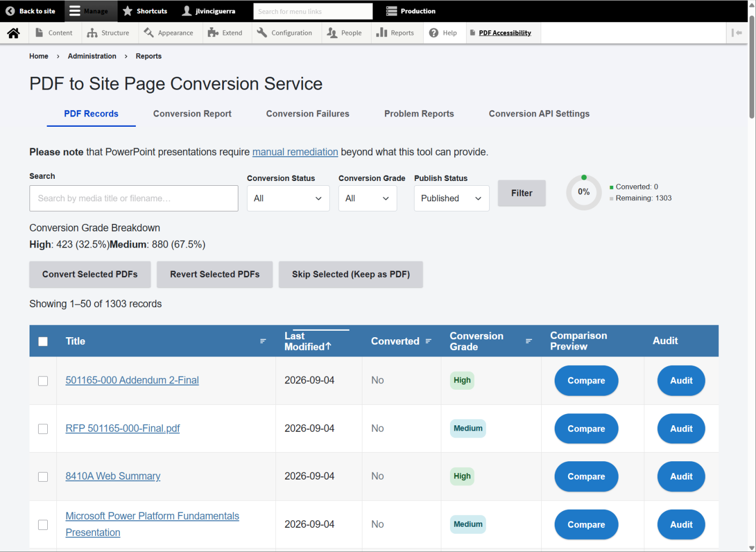Image resolution: width=756 pixels, height=552 pixels.
Task: Check the 501165-000 Addendum 2-Final row checkbox
Action: (x=43, y=381)
